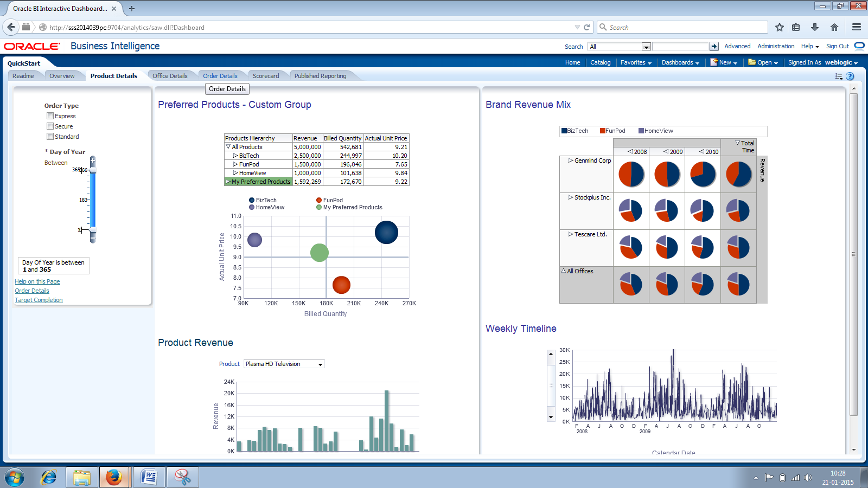This screenshot has width=868, height=488.
Task: Expand the Stockplus Inc. row
Action: tap(571, 197)
